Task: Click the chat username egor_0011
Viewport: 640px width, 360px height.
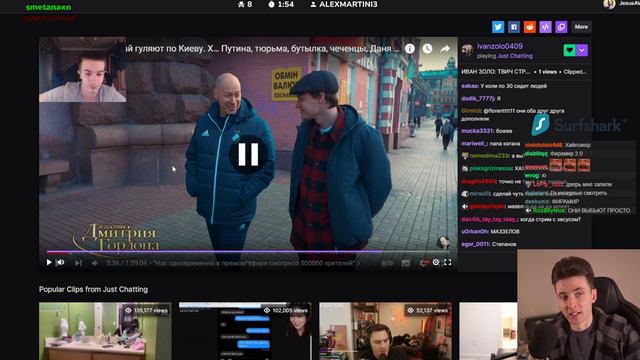Action: point(475,244)
